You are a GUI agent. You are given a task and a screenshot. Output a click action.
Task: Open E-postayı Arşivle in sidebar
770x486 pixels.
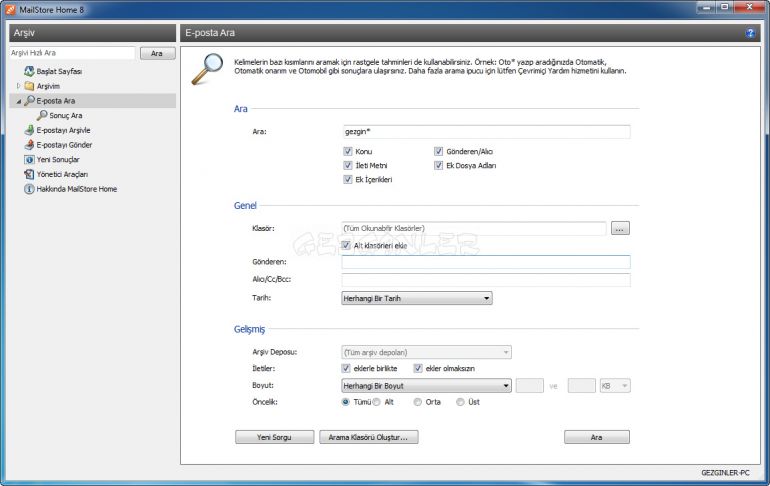pos(63,130)
